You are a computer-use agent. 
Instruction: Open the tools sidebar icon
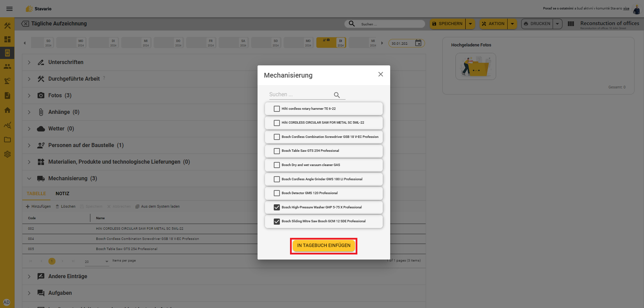[x=7, y=26]
